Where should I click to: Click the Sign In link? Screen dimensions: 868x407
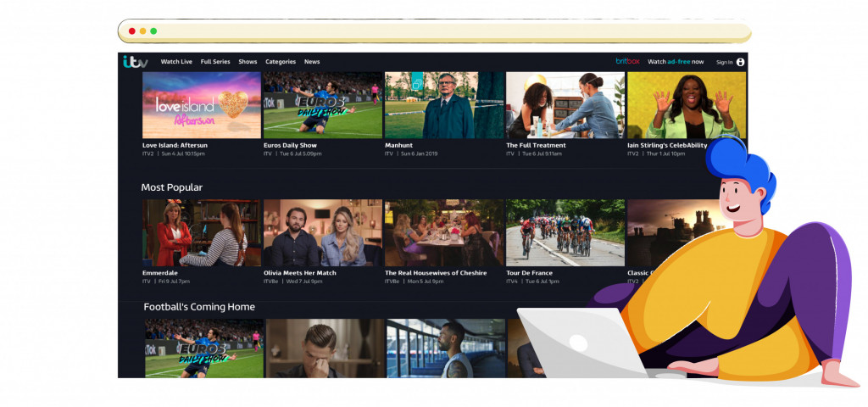pos(724,62)
